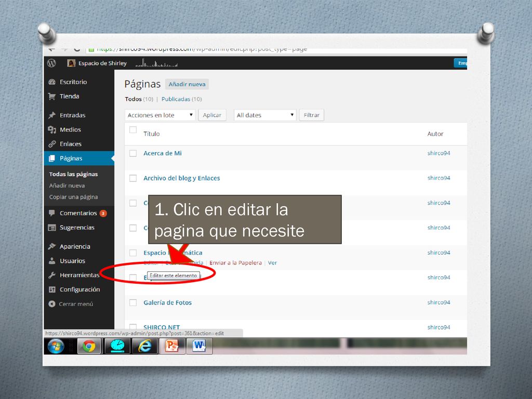Select Copiar una página submenu item
Screen dimensions: 532x399
click(73, 197)
